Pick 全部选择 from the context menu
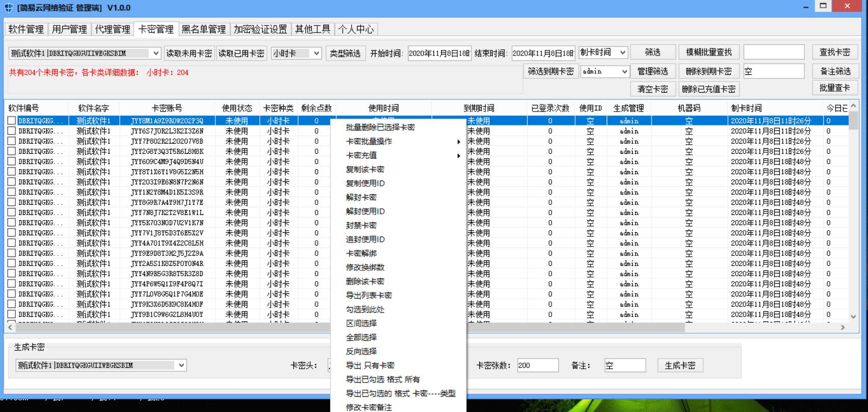Image resolution: width=868 pixels, height=412 pixels. [361, 338]
